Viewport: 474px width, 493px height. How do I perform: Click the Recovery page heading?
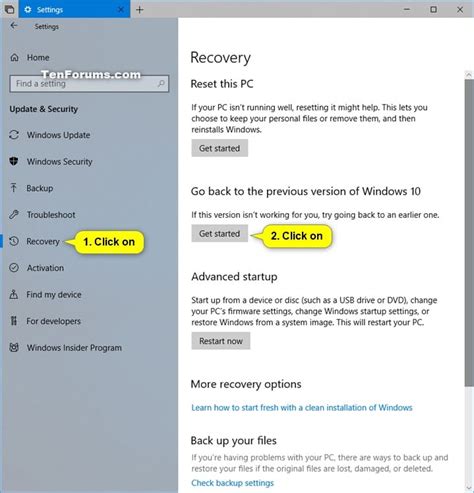click(220, 57)
